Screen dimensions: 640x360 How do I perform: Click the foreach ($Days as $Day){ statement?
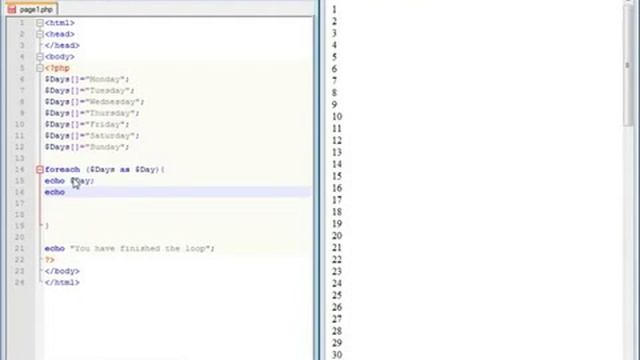pos(104,169)
